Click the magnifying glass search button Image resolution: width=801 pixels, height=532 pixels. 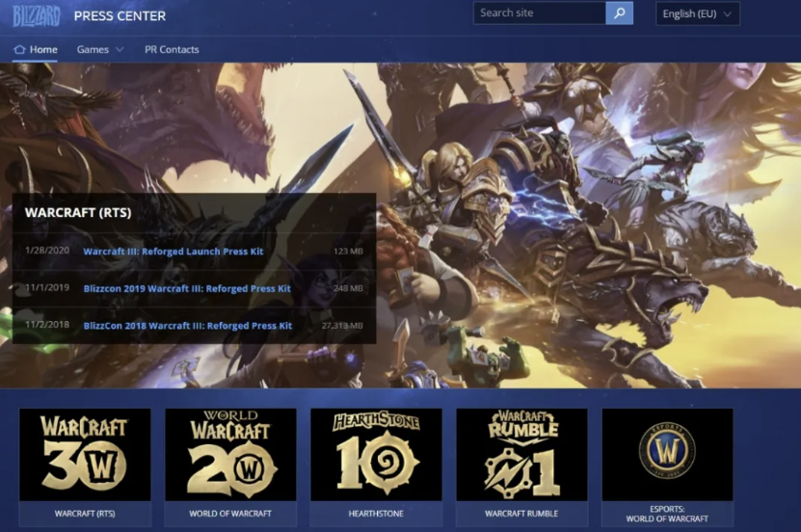pos(620,13)
